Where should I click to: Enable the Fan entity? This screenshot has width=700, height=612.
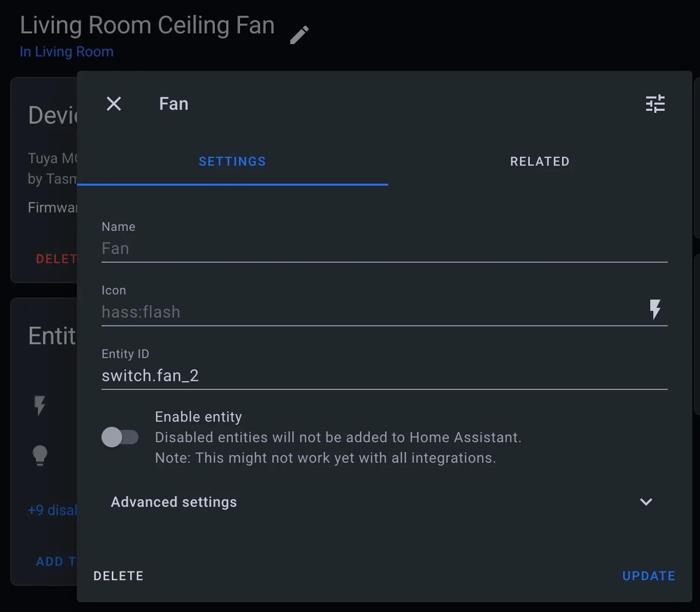click(x=121, y=437)
